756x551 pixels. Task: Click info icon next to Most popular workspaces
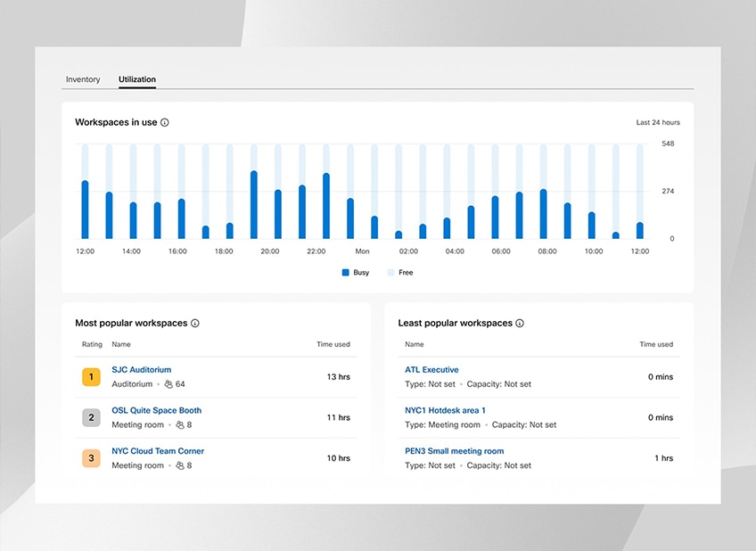click(x=195, y=324)
